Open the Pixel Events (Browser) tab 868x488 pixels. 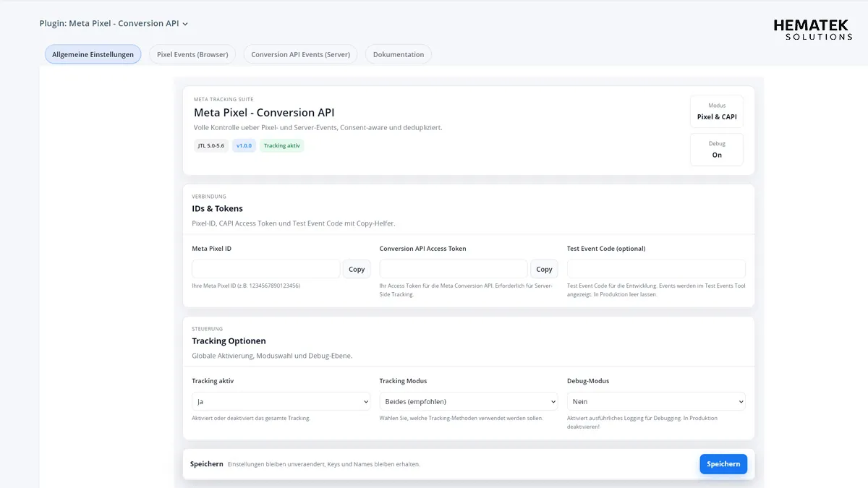pos(192,54)
